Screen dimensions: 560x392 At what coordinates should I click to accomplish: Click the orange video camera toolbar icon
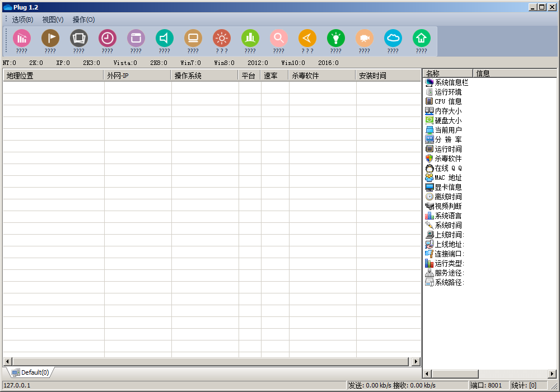(x=364, y=38)
